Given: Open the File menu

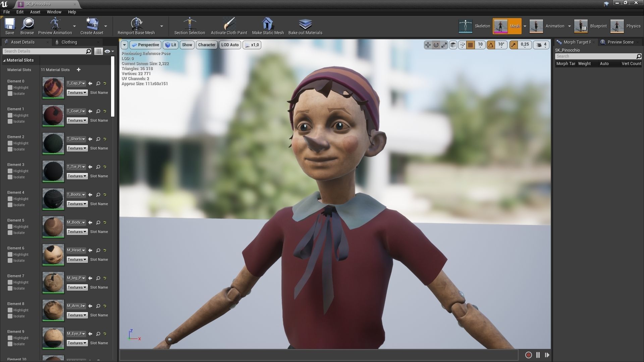Looking at the screenshot, I should point(6,12).
